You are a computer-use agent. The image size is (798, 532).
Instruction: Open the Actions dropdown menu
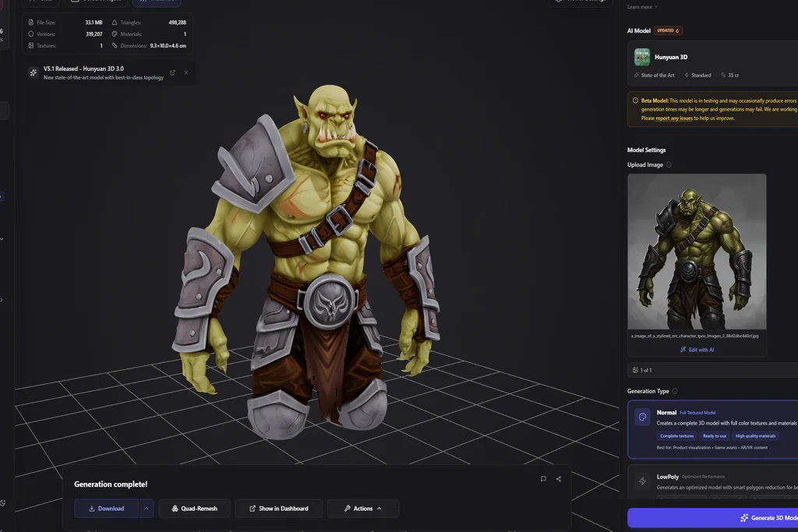click(x=363, y=508)
